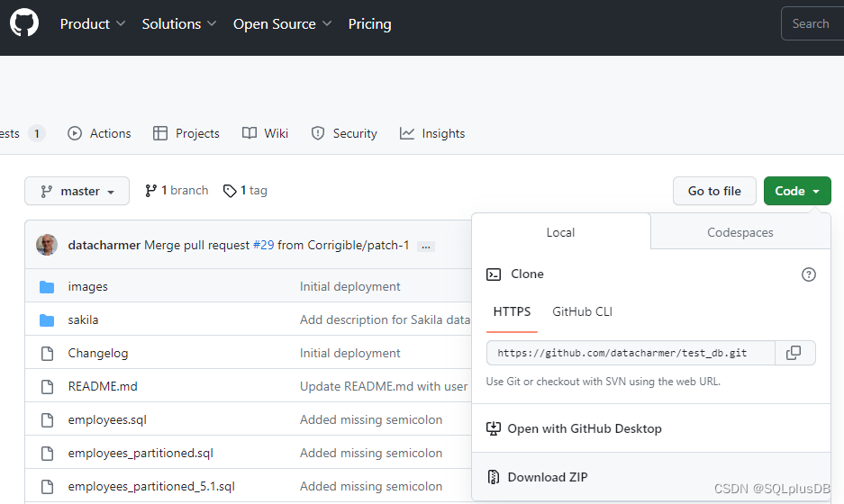Screen dimensions: 844x504
Task: View the 1 tag link
Action: pos(245,191)
